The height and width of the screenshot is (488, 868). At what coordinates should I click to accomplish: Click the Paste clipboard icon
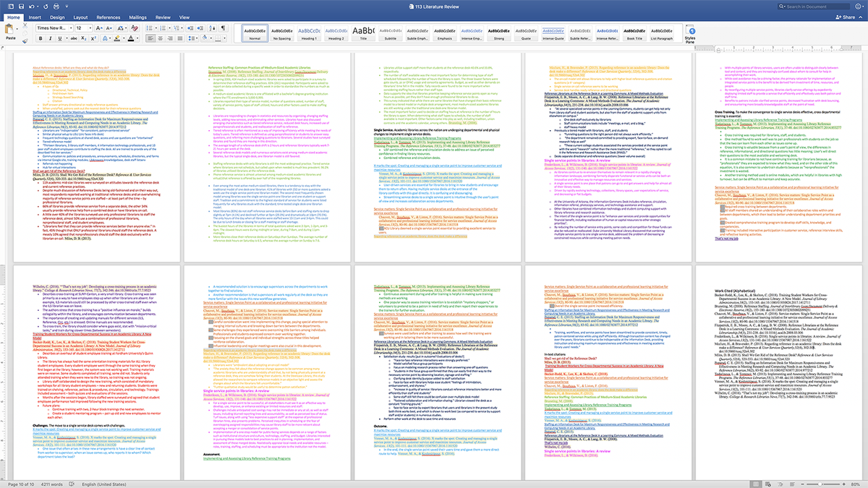[x=10, y=29]
